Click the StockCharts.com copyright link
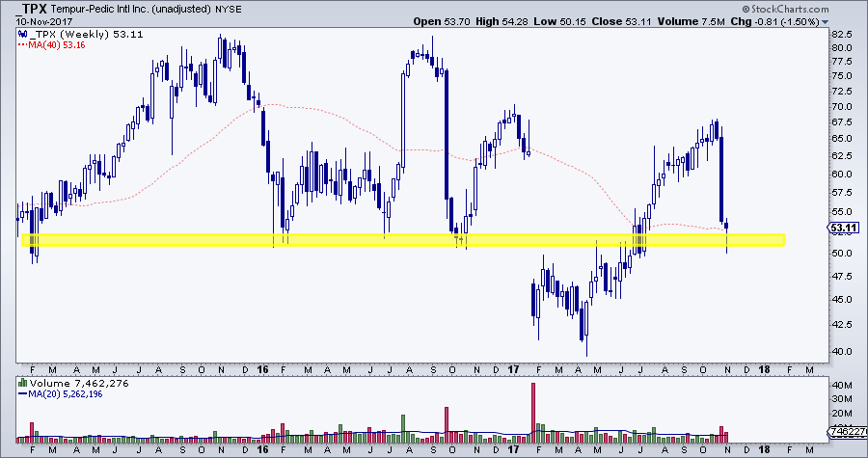Viewport: 868px width, 458px height. pos(785,9)
